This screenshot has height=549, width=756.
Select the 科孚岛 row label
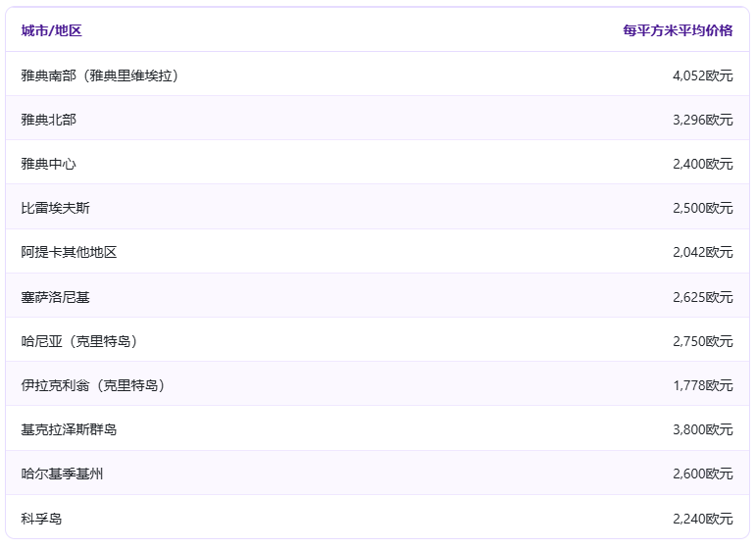pos(41,518)
